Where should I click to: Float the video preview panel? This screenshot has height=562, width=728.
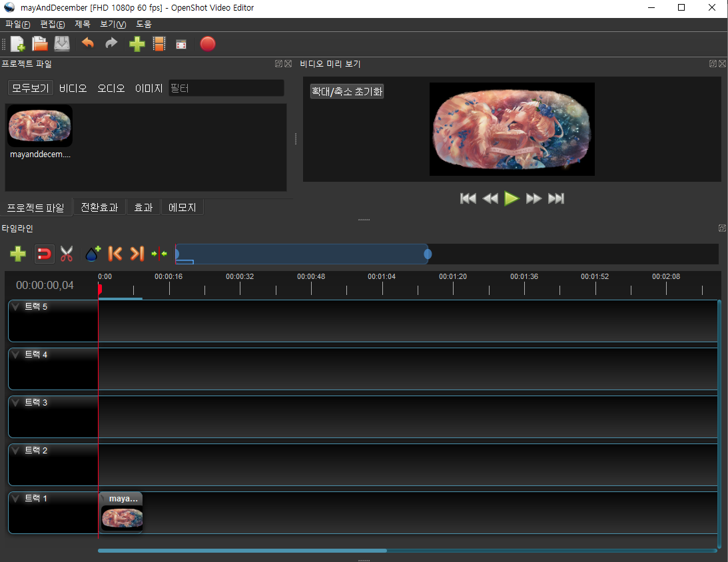pyautogui.click(x=713, y=63)
